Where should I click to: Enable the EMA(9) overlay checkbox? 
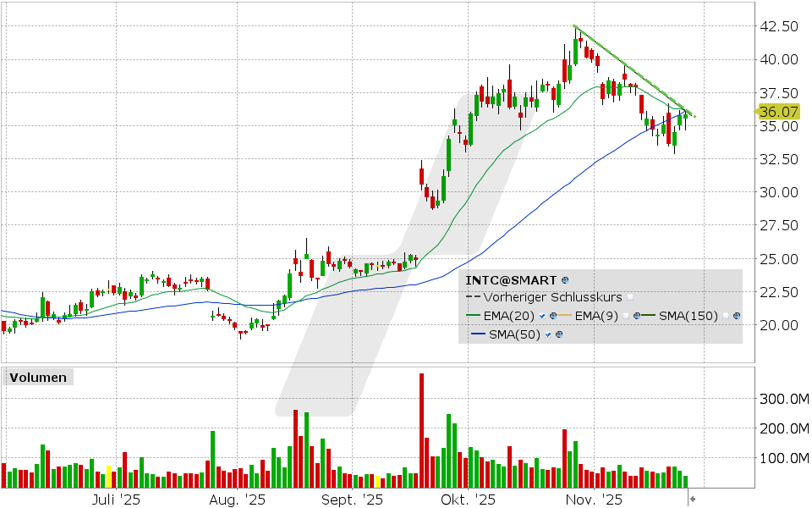click(x=626, y=314)
